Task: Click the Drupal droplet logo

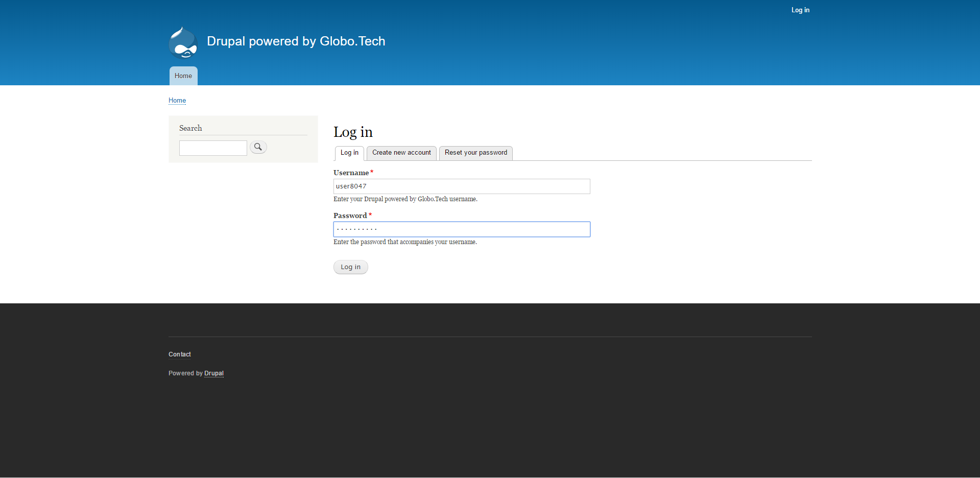Action: [183, 42]
